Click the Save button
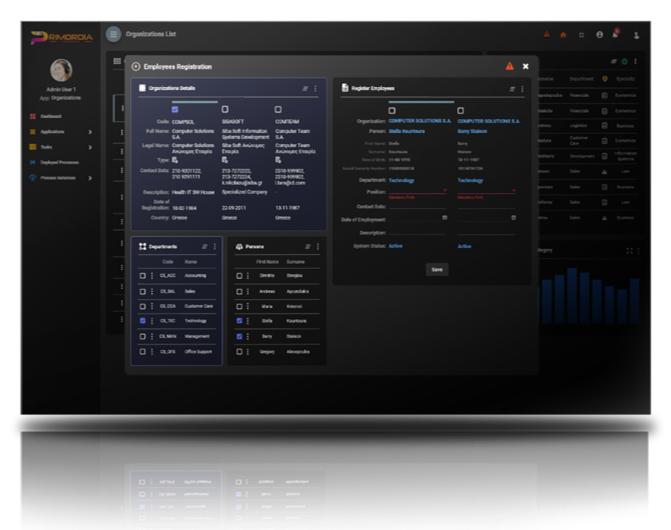 tap(435, 270)
